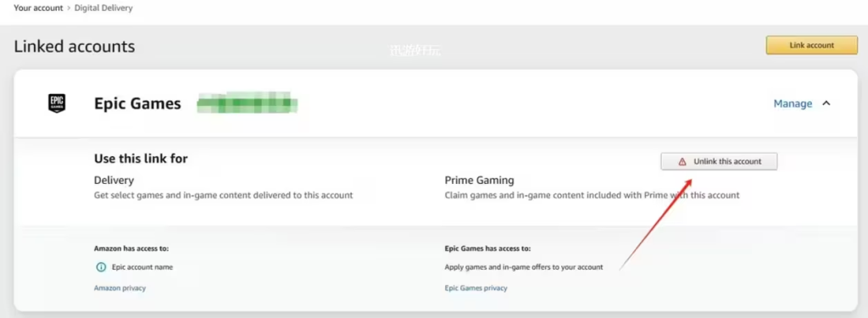Click the Use this link for heading
This screenshot has height=318, width=868.
pos(141,159)
